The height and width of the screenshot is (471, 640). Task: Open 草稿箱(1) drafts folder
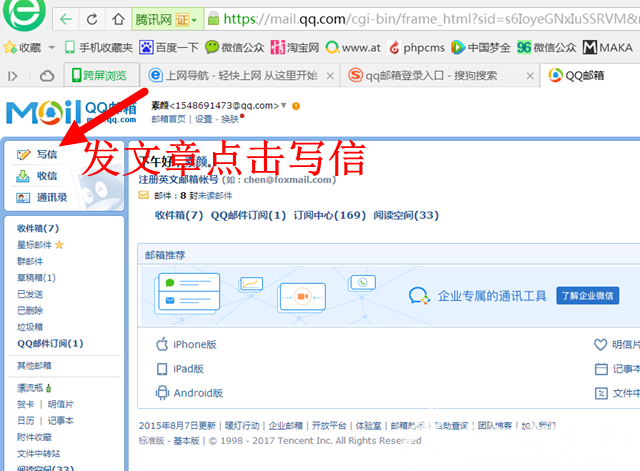pyautogui.click(x=36, y=278)
